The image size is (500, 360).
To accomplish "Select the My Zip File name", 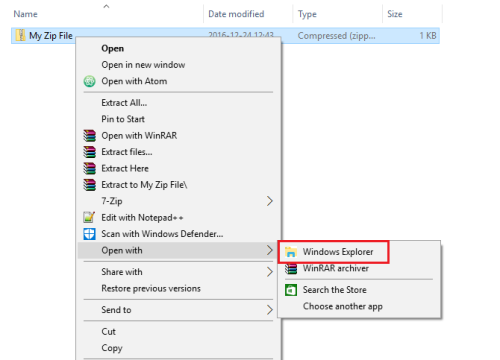I will click(51, 36).
